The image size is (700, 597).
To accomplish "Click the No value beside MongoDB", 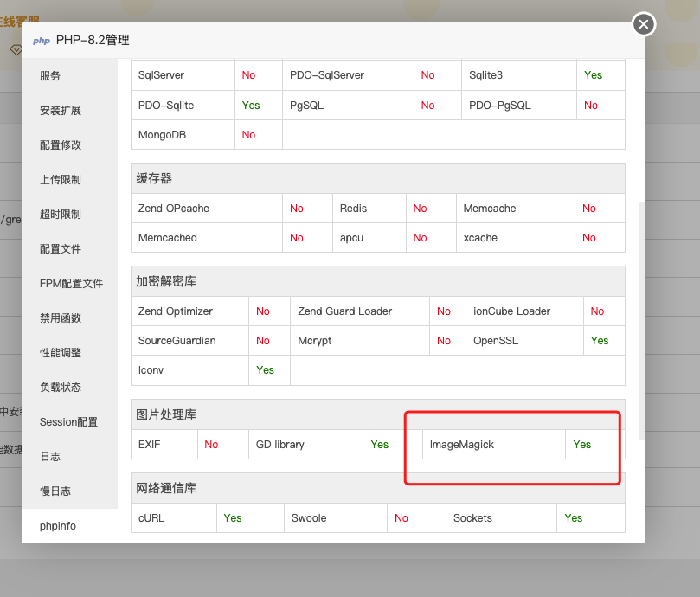I will point(248,135).
